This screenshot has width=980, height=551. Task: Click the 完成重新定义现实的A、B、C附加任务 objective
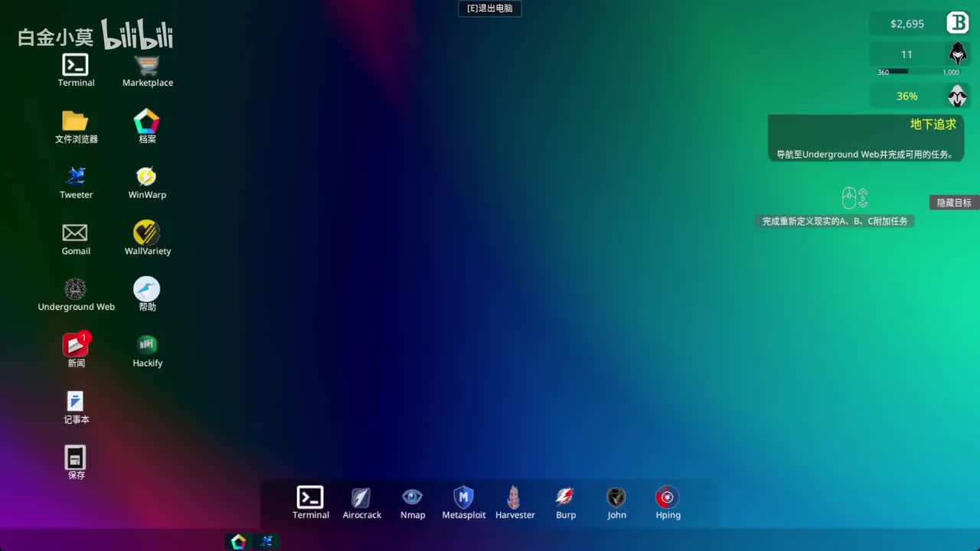click(x=835, y=221)
